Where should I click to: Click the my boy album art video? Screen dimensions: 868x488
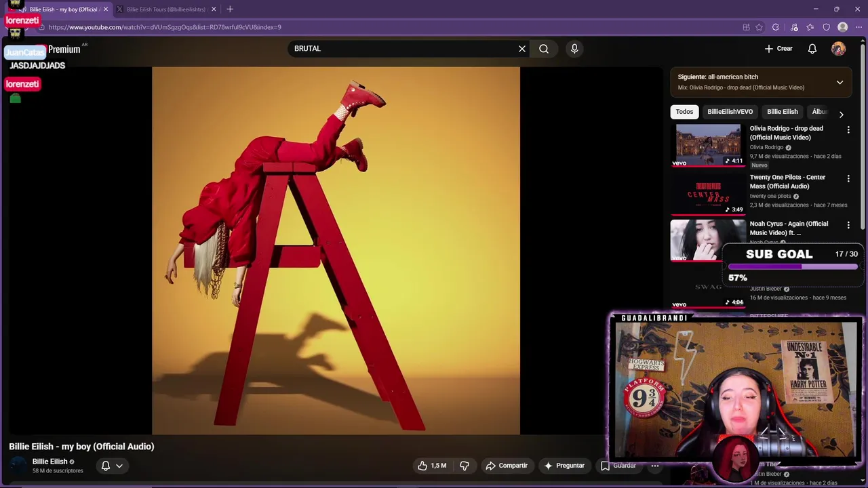point(336,250)
